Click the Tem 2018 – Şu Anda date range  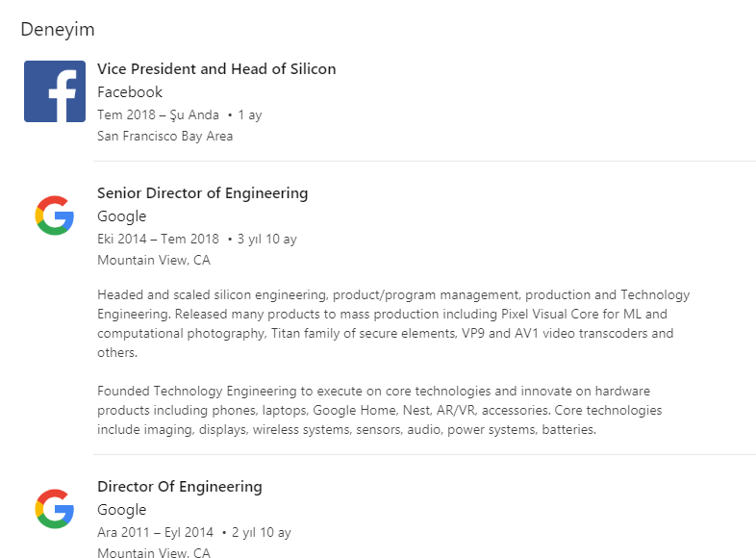click(158, 114)
